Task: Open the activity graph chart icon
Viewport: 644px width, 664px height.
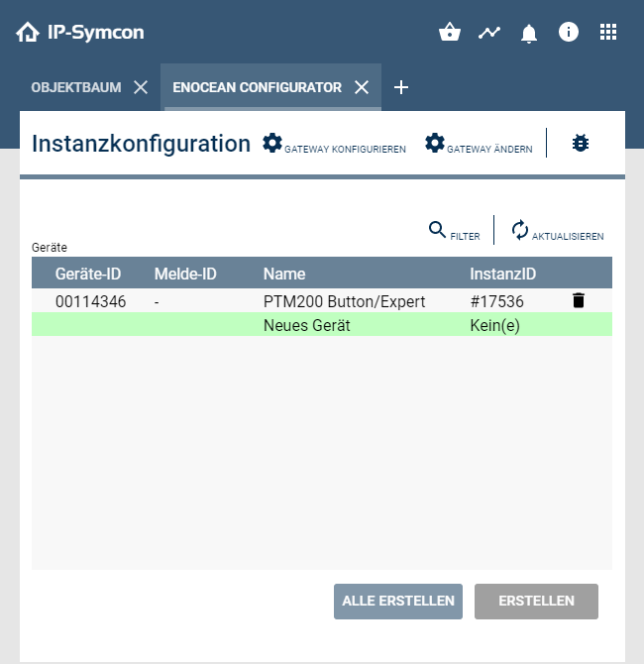Action: pos(489,33)
